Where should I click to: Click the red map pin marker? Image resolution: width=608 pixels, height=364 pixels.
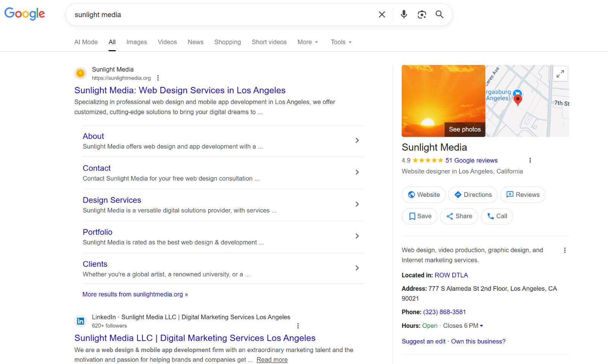[x=518, y=100]
